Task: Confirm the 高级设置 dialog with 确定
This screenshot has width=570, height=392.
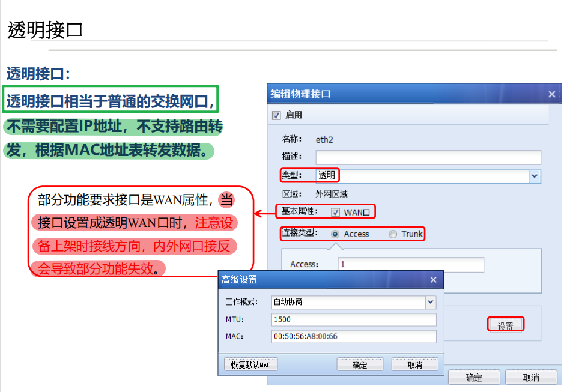Action: (360, 364)
